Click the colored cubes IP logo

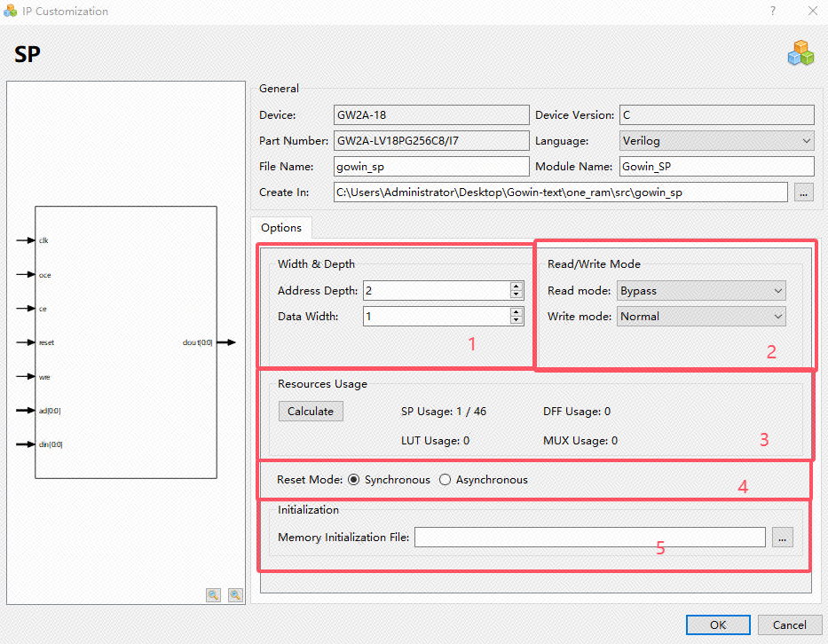(801, 53)
